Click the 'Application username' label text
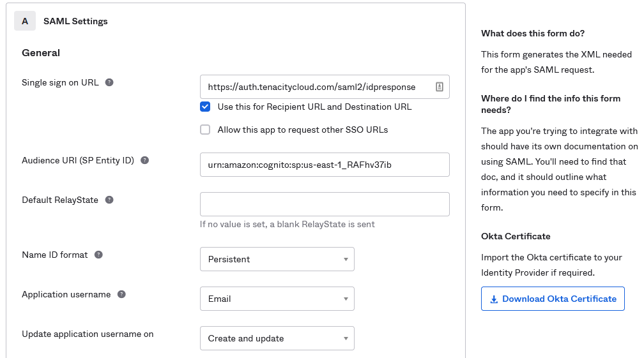Viewport: 644px width, 358px height. [66, 294]
